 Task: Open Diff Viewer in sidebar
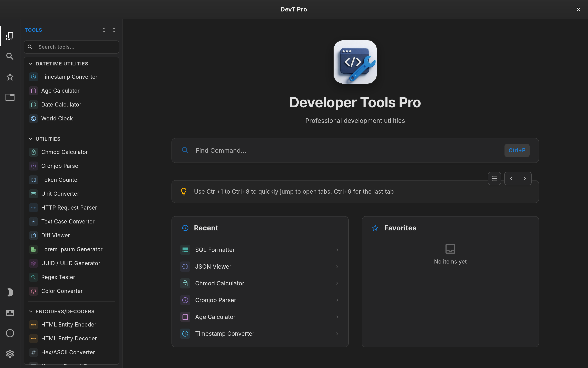coord(71,235)
